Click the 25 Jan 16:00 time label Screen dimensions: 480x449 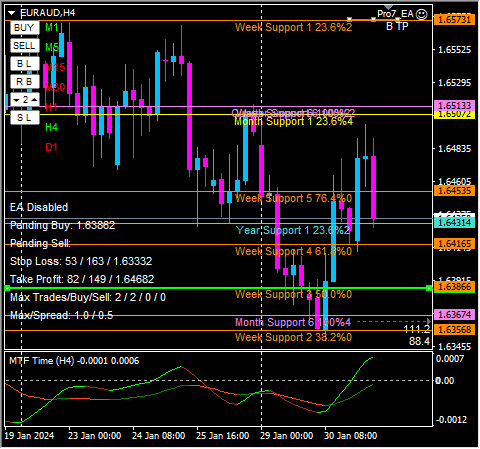click(x=223, y=436)
